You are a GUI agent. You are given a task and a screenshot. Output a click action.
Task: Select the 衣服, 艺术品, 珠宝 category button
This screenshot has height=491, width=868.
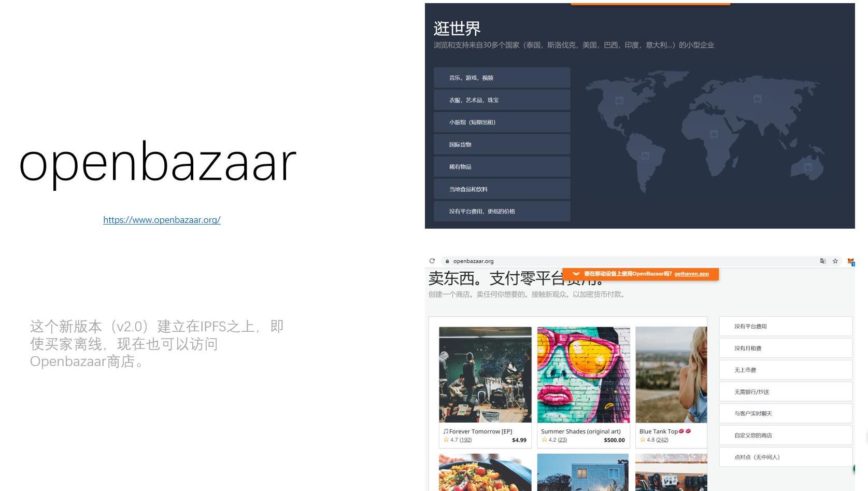click(x=502, y=100)
